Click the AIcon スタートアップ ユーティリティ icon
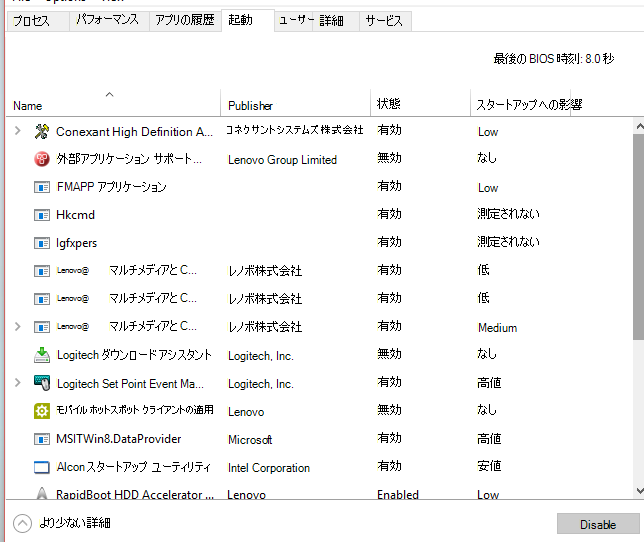 (x=41, y=467)
